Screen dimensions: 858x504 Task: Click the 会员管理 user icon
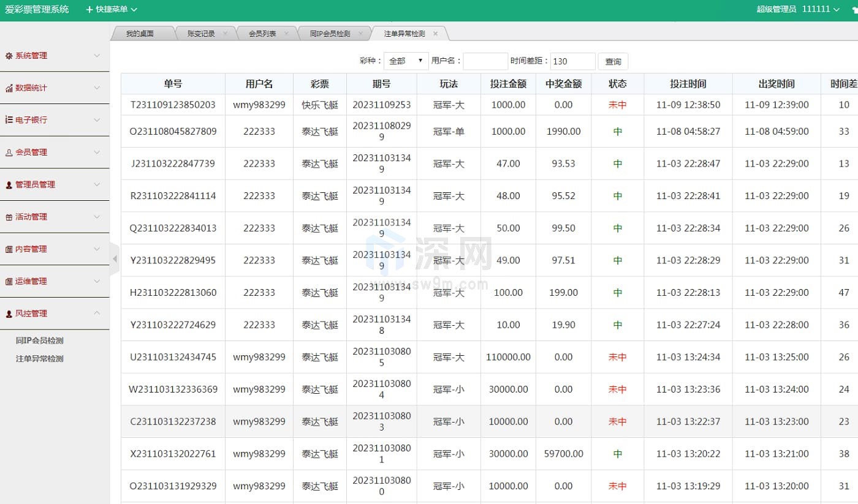pyautogui.click(x=9, y=152)
